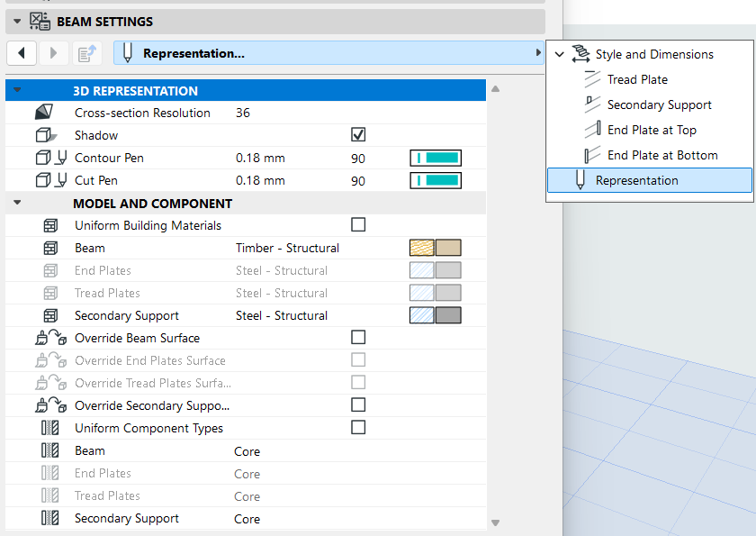The height and width of the screenshot is (536, 756).
Task: Click the Tread Plates building material icon
Action: click(x=50, y=293)
